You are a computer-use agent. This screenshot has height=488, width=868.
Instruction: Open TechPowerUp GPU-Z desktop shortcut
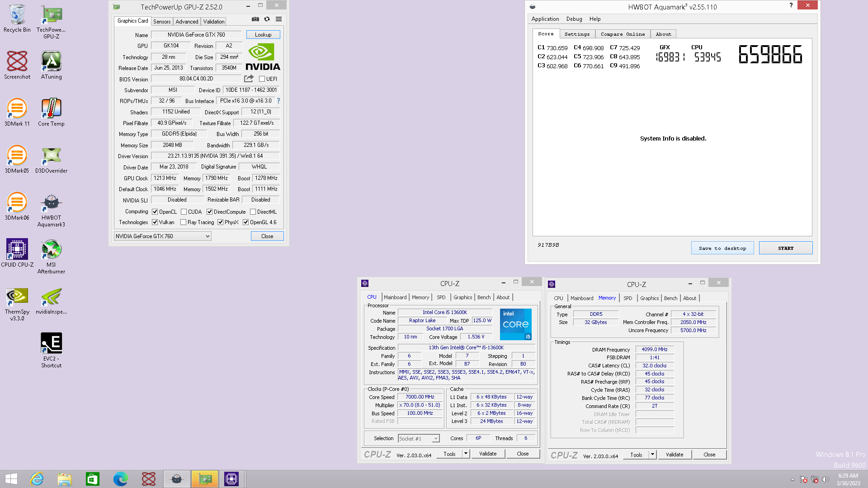(51, 22)
